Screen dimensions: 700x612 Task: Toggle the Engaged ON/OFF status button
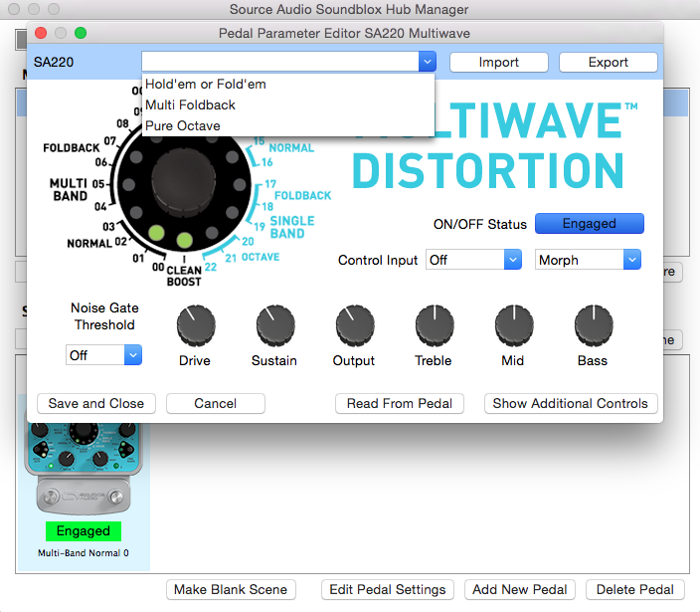[590, 223]
